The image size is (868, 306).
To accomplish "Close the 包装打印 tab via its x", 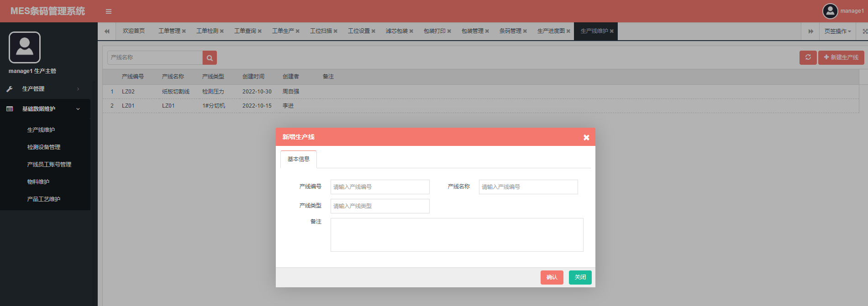I will coord(449,31).
